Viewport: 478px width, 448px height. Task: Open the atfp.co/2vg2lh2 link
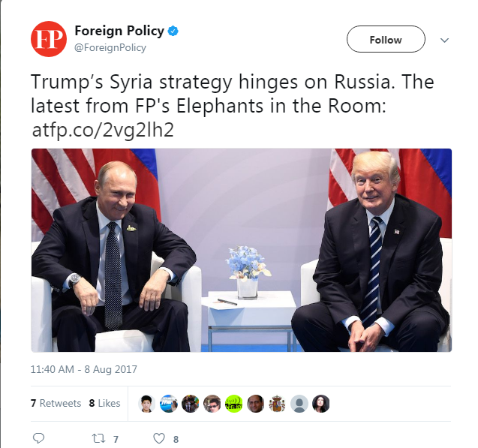(103, 130)
